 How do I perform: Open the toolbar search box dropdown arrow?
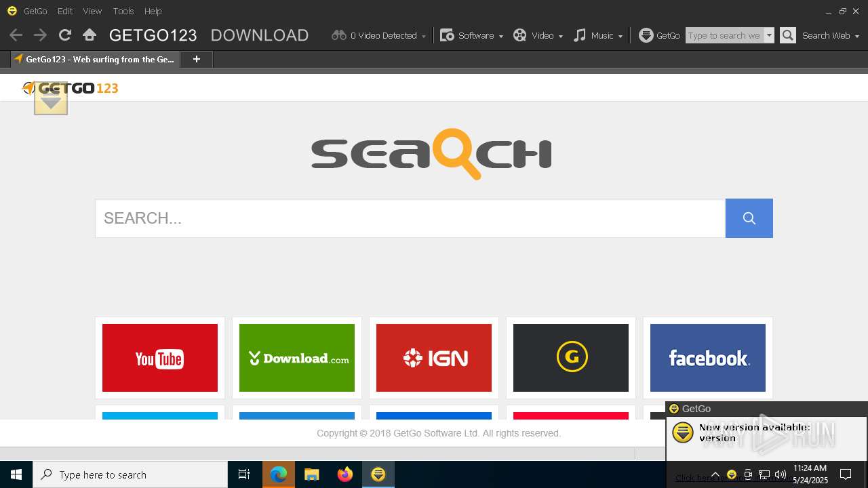pyautogui.click(x=769, y=35)
